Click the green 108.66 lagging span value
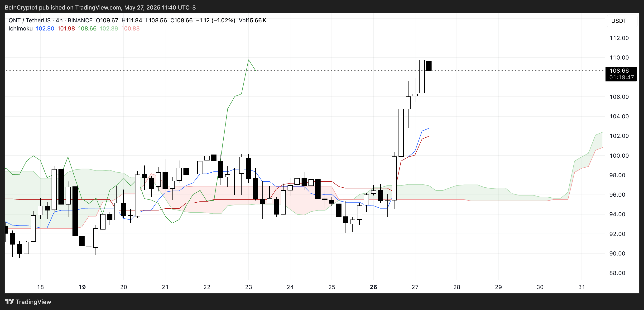The image size is (644, 310). tap(87, 29)
